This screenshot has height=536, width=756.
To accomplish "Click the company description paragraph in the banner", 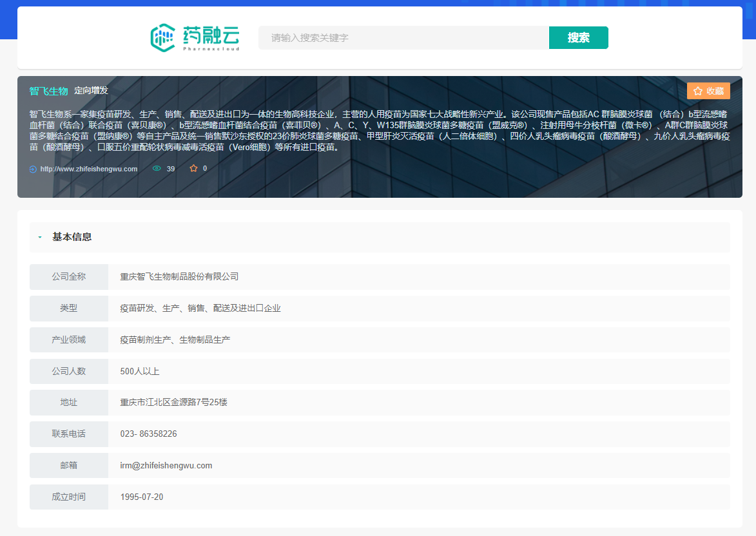I will pos(378,130).
